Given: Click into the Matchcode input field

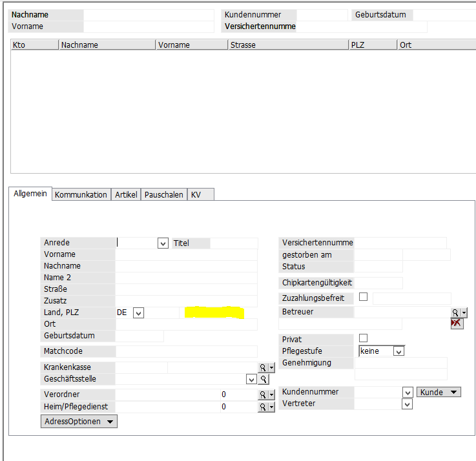Looking at the screenshot, I should point(187,351).
